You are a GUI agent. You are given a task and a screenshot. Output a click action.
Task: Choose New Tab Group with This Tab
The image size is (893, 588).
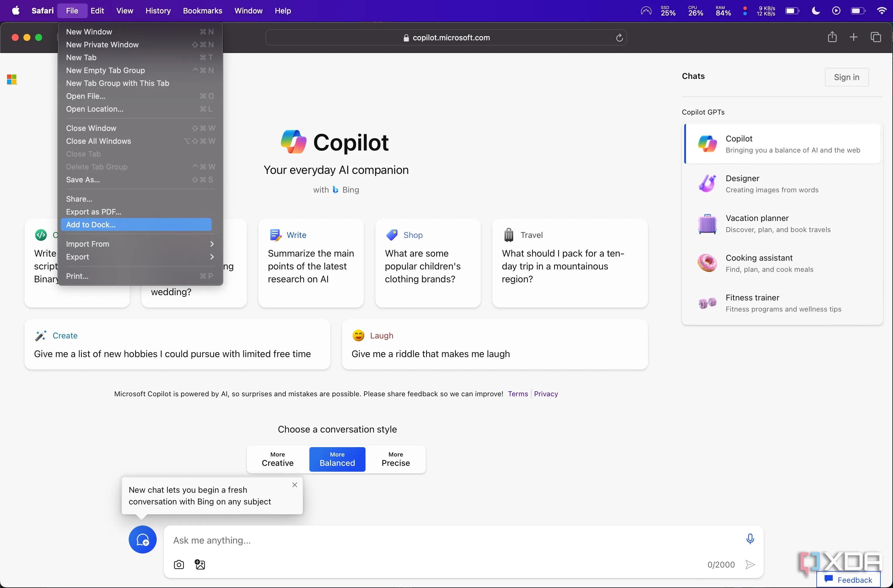point(140,83)
